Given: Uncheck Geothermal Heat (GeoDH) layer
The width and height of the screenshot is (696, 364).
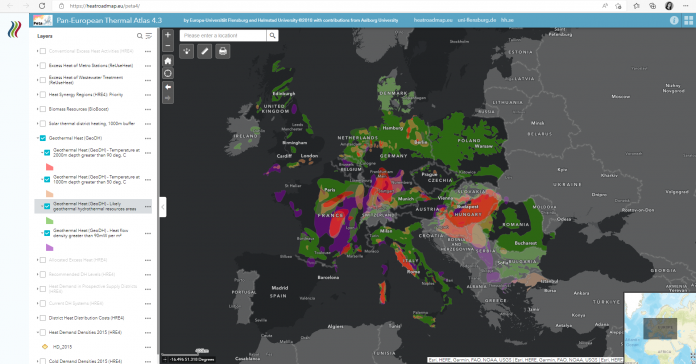Looking at the screenshot, I should [x=43, y=138].
